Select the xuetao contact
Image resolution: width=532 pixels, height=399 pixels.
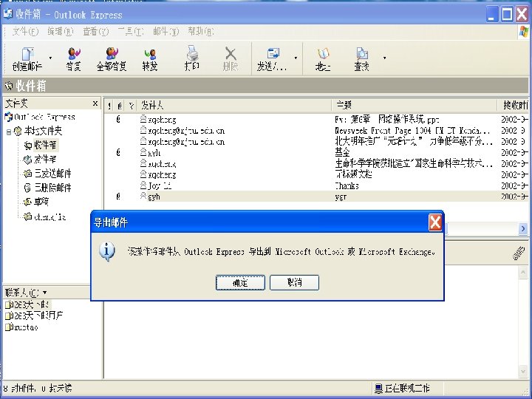click(21, 327)
